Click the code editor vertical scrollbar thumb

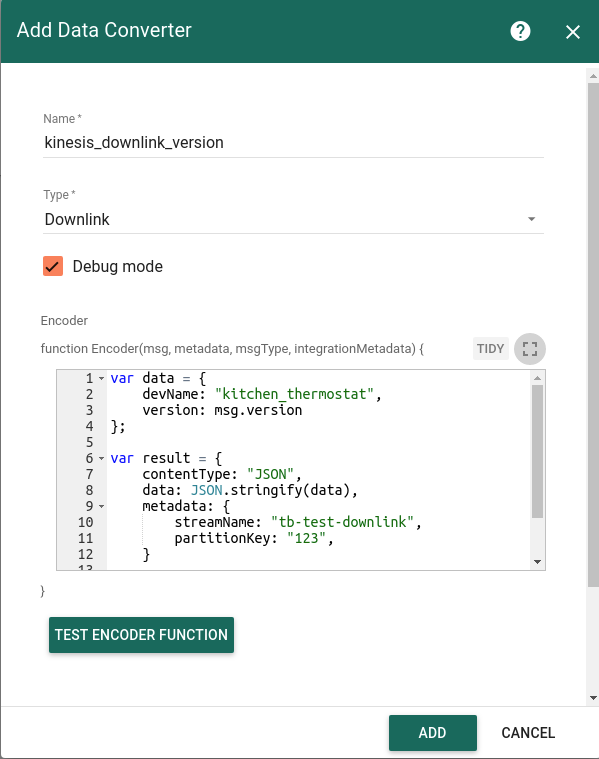point(537,451)
